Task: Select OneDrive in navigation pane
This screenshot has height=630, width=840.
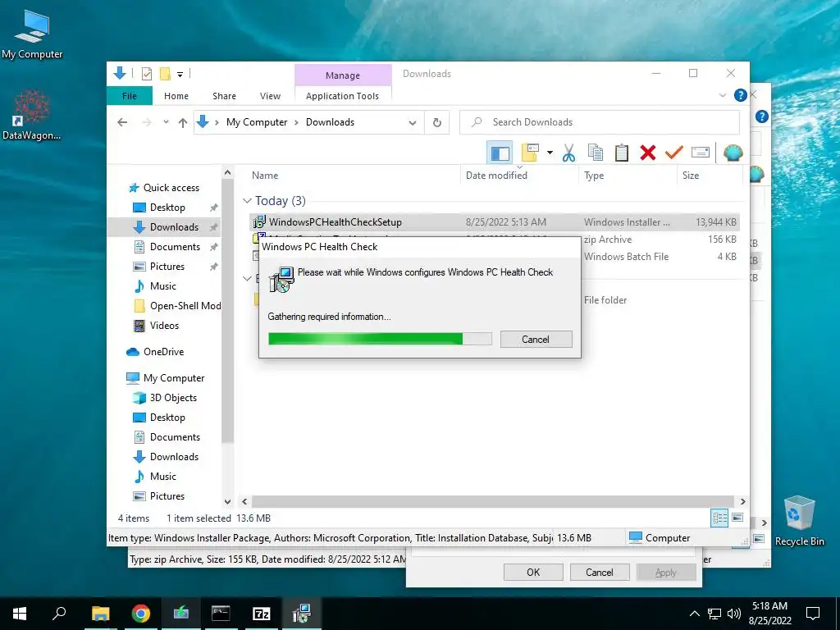Action: pyautogui.click(x=163, y=352)
